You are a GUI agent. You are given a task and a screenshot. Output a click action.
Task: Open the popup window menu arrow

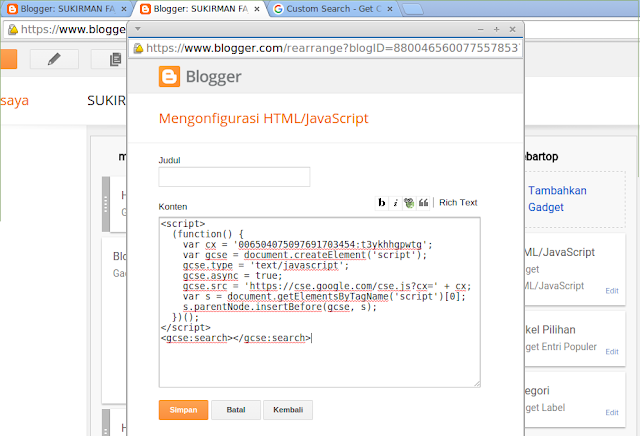[138, 29]
